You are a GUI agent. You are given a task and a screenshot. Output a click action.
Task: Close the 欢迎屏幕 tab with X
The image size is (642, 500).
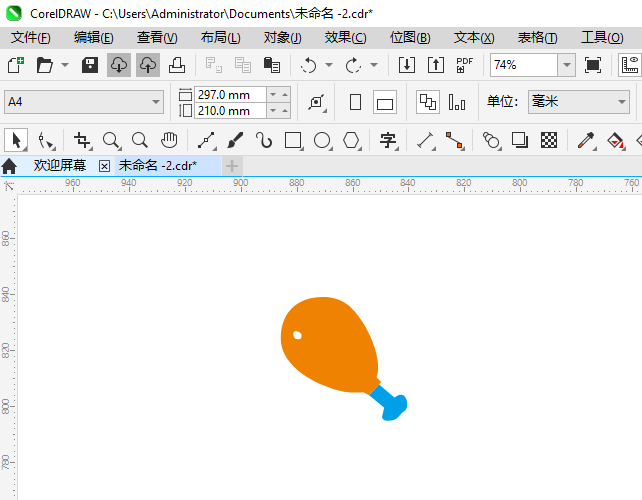pyautogui.click(x=104, y=166)
